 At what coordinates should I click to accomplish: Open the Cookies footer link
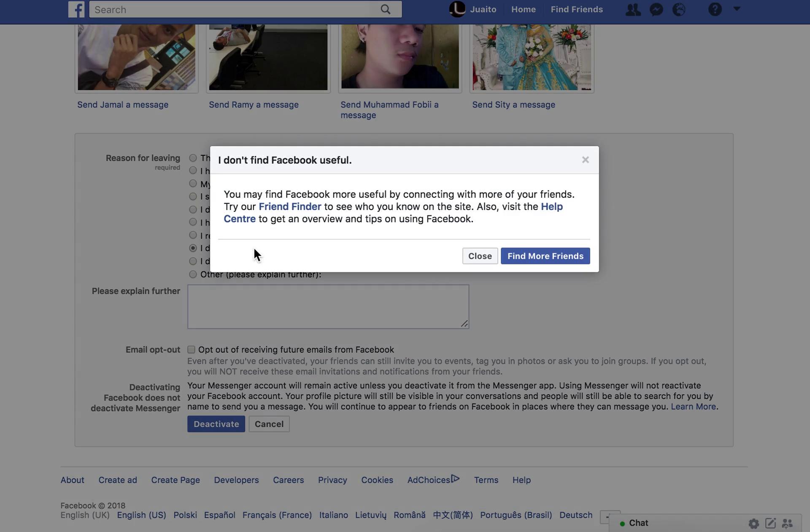point(377,480)
